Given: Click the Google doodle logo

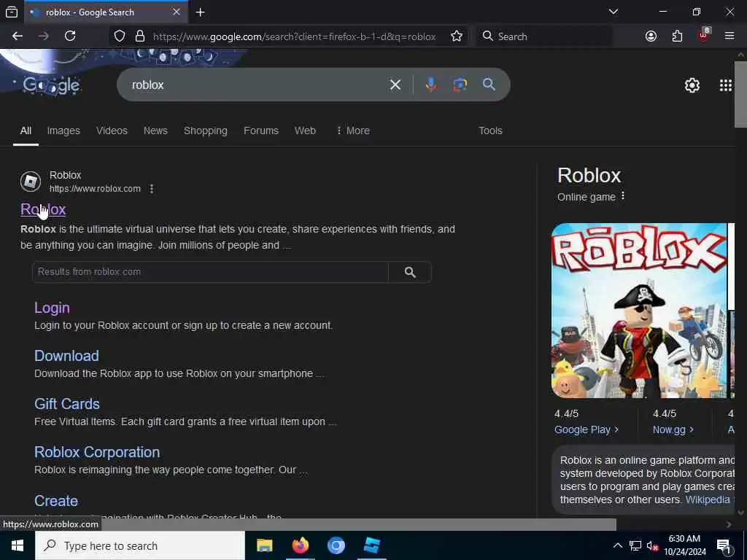Looking at the screenshot, I should coord(52,85).
